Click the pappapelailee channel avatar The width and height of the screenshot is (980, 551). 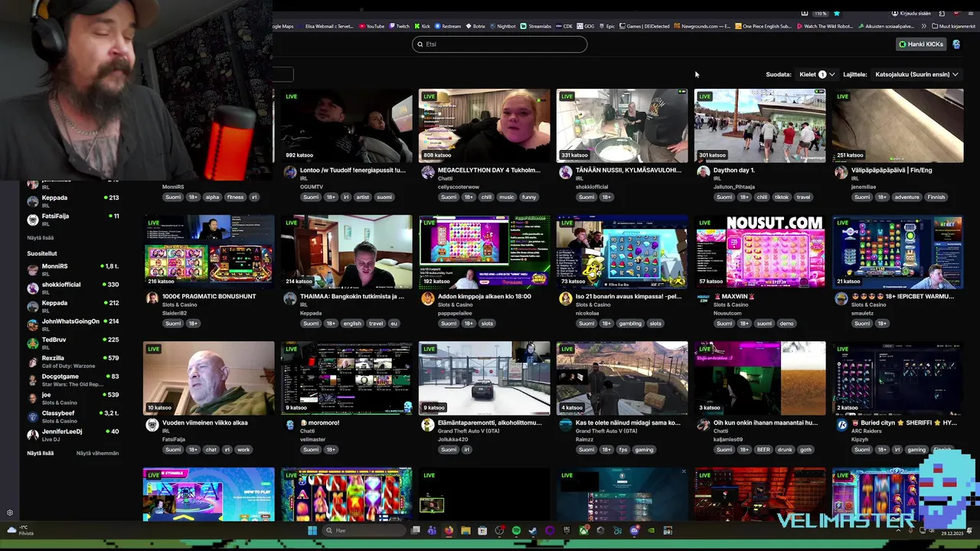tap(428, 298)
